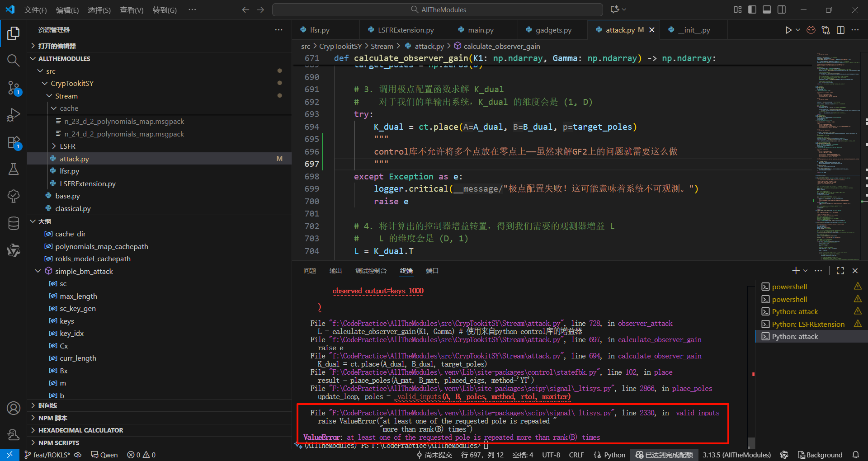
Task: Open the new terminal launch profile dropdown
Action: point(806,271)
